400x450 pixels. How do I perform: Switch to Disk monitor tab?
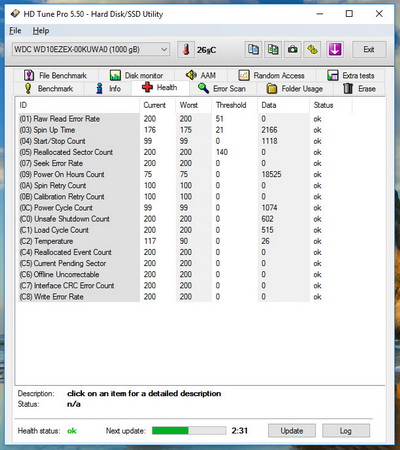pos(137,75)
